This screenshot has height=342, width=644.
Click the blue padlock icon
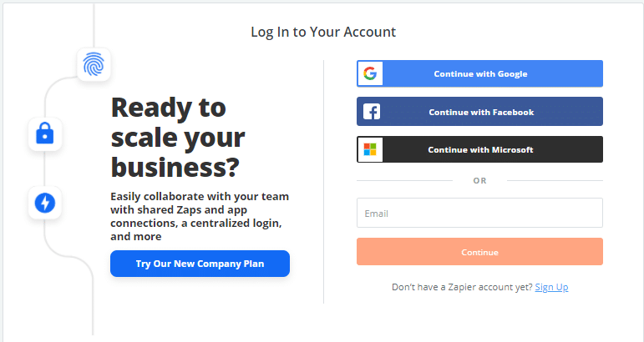click(45, 133)
